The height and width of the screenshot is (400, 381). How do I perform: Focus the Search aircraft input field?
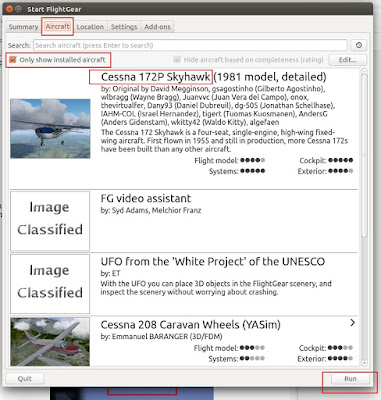tap(190, 45)
